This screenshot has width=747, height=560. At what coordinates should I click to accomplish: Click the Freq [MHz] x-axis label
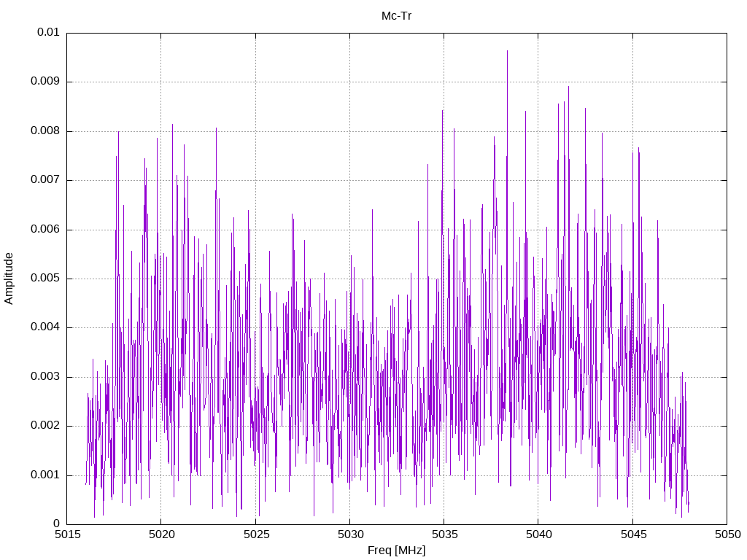click(x=396, y=551)
